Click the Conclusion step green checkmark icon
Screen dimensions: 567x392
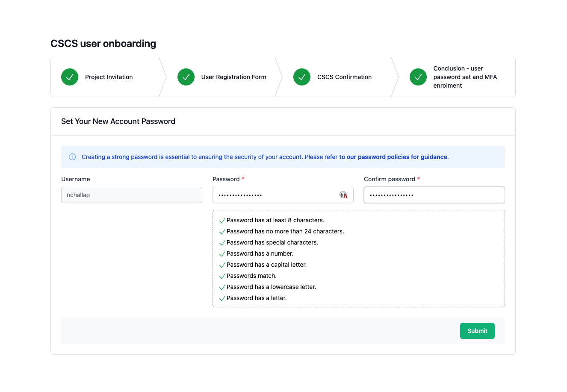[x=418, y=77]
